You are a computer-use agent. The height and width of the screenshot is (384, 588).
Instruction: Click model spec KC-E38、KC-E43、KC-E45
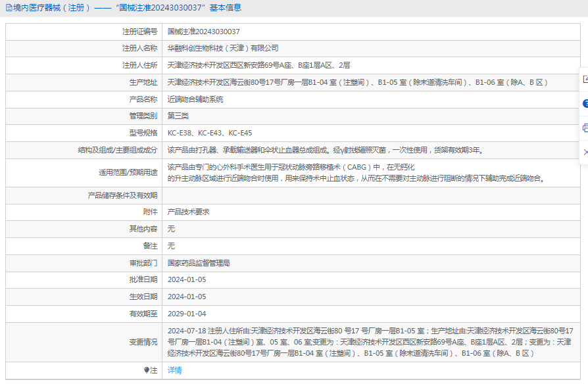point(210,133)
